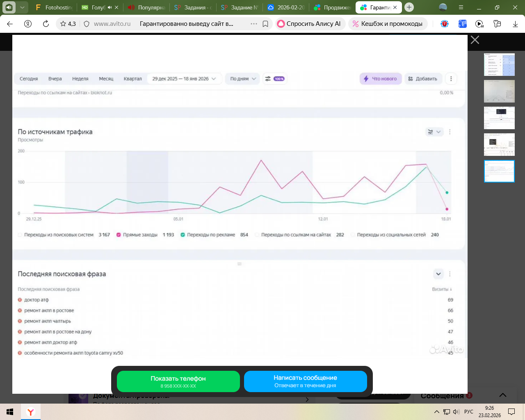Open Yandex Browser from the taskbar
Image resolution: width=525 pixels, height=420 pixels.
(x=31, y=412)
